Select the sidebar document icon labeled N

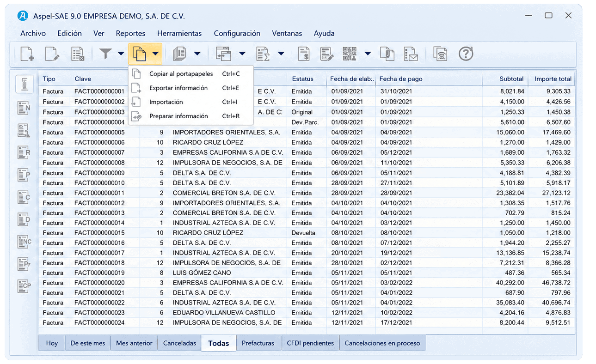(24, 108)
